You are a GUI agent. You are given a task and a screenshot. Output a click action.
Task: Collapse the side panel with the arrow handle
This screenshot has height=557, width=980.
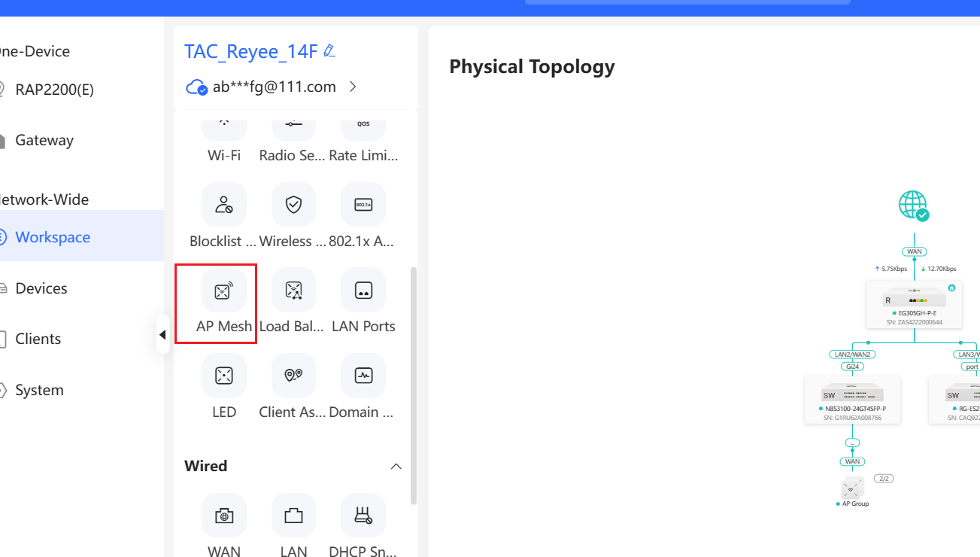click(x=162, y=335)
